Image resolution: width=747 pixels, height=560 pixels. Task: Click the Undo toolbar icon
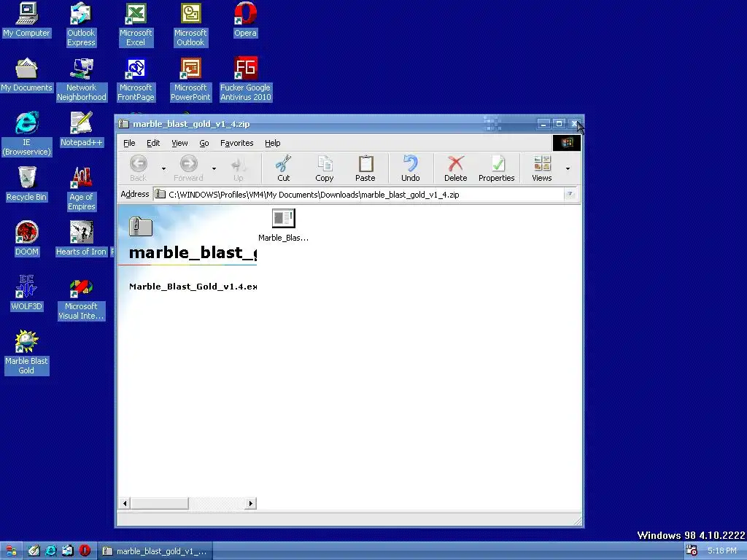pyautogui.click(x=411, y=168)
